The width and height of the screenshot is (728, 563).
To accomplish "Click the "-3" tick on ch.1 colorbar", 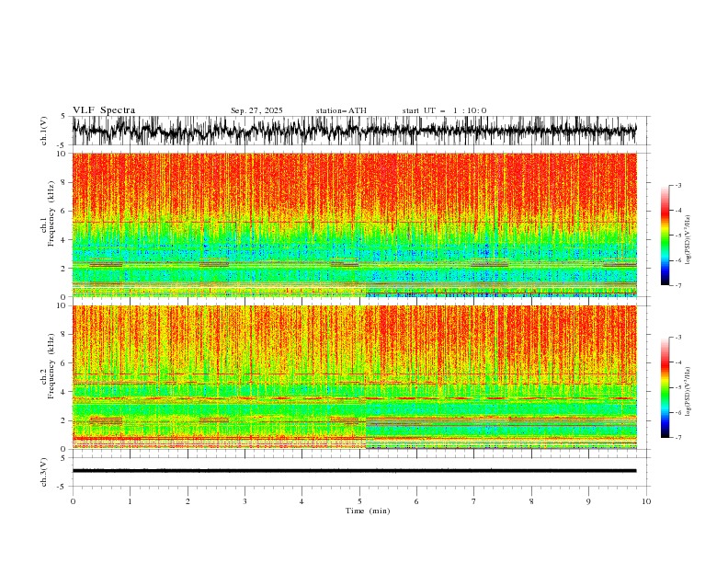I will (x=677, y=185).
